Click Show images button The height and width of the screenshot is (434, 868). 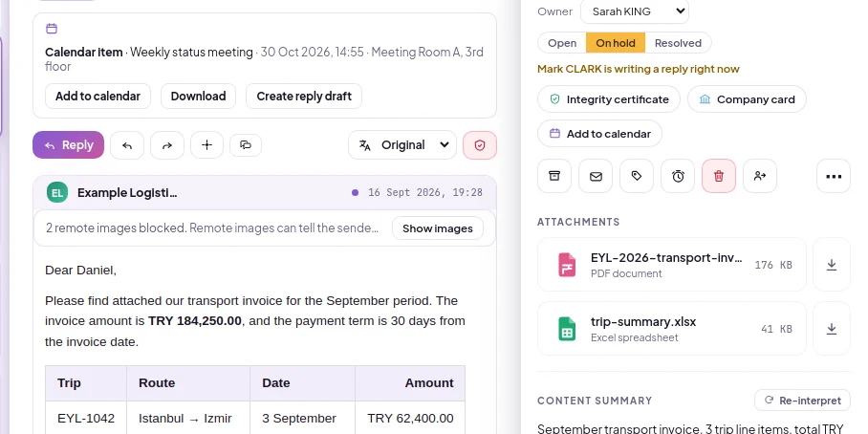click(437, 228)
